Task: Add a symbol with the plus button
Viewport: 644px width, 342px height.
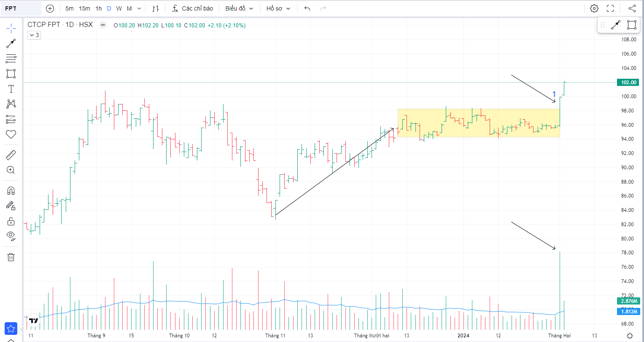Action: tap(50, 8)
